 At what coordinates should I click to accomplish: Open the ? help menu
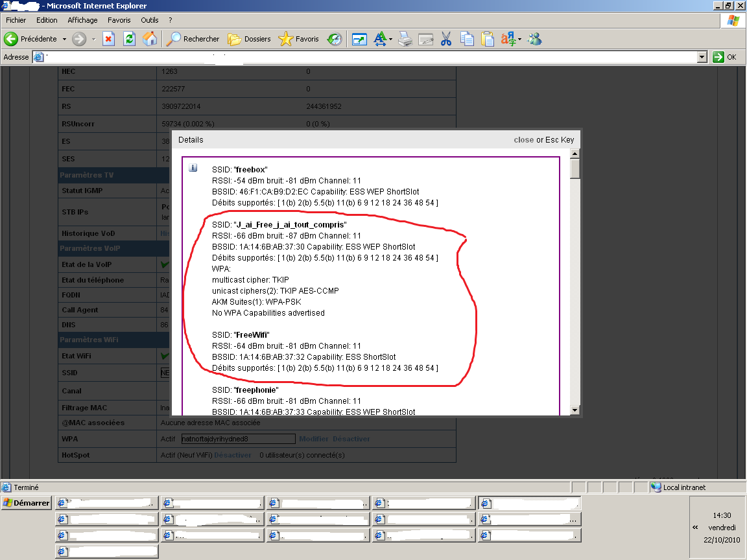pos(171,20)
